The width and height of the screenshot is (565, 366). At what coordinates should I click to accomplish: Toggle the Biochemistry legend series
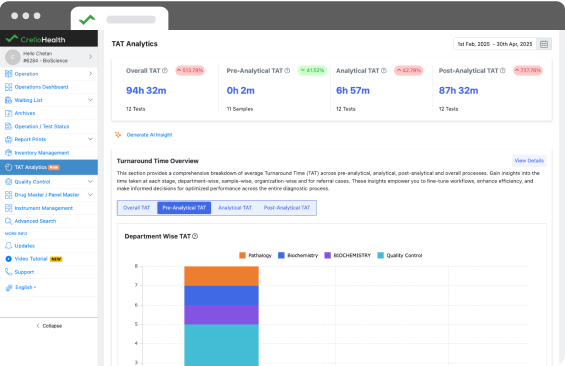(x=298, y=255)
